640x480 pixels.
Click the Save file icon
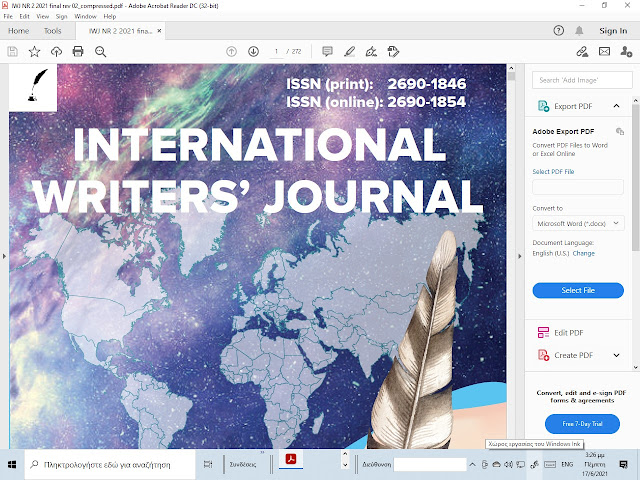(x=13, y=51)
